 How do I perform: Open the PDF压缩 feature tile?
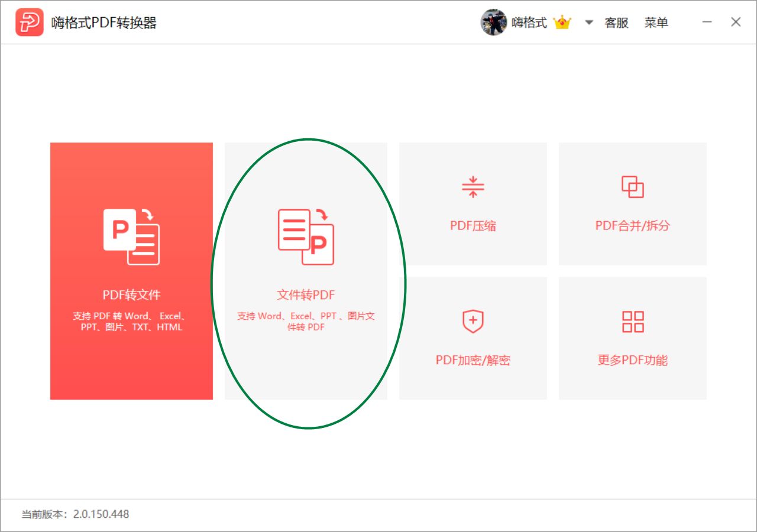click(473, 203)
